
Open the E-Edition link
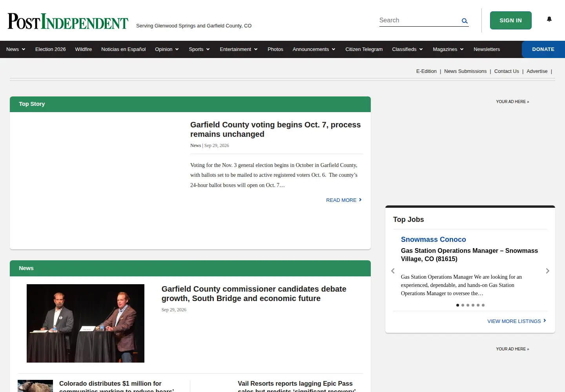(x=426, y=71)
